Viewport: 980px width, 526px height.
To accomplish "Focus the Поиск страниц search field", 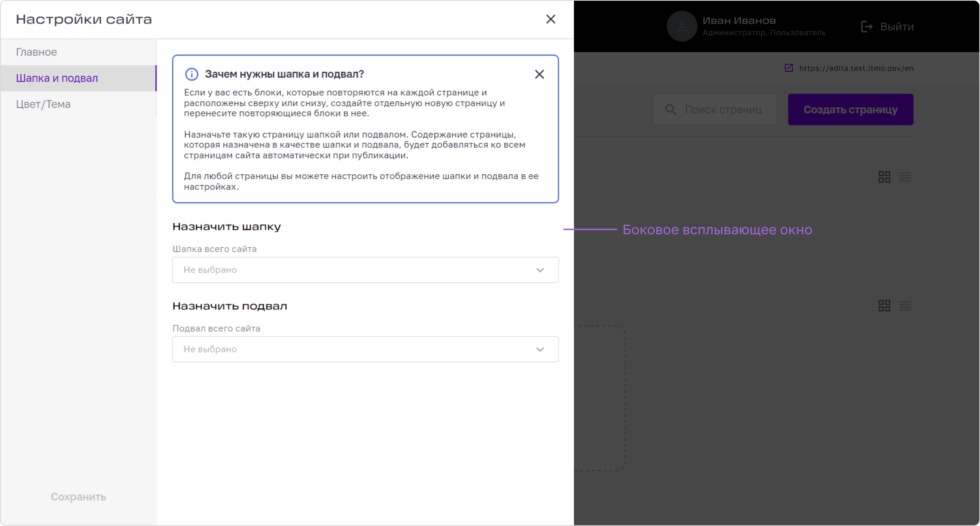I will [715, 110].
